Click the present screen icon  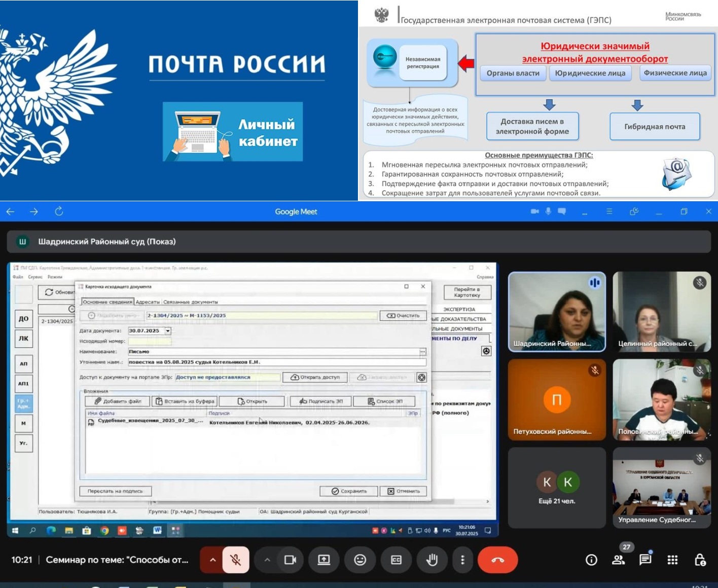pyautogui.click(x=324, y=560)
